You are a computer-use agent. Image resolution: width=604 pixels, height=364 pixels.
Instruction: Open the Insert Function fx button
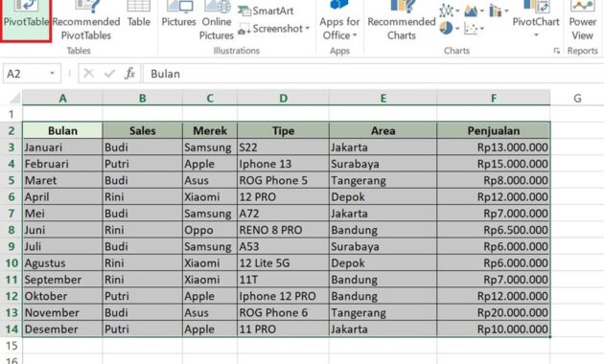coord(129,73)
